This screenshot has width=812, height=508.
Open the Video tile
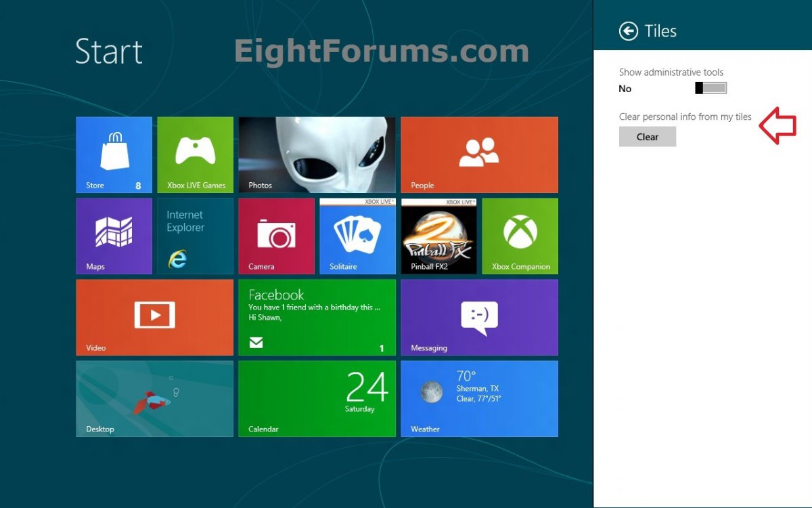(154, 318)
